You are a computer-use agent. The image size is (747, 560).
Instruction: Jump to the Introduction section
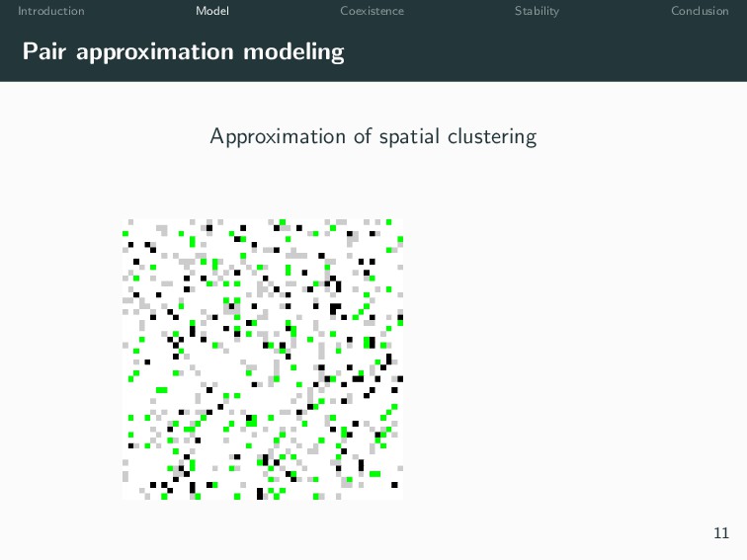[51, 11]
